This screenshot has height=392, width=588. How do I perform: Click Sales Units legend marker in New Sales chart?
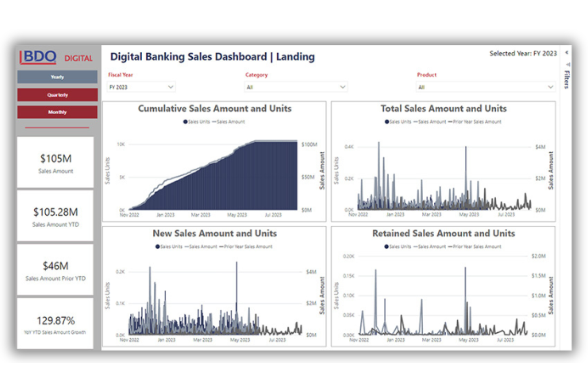157,247
